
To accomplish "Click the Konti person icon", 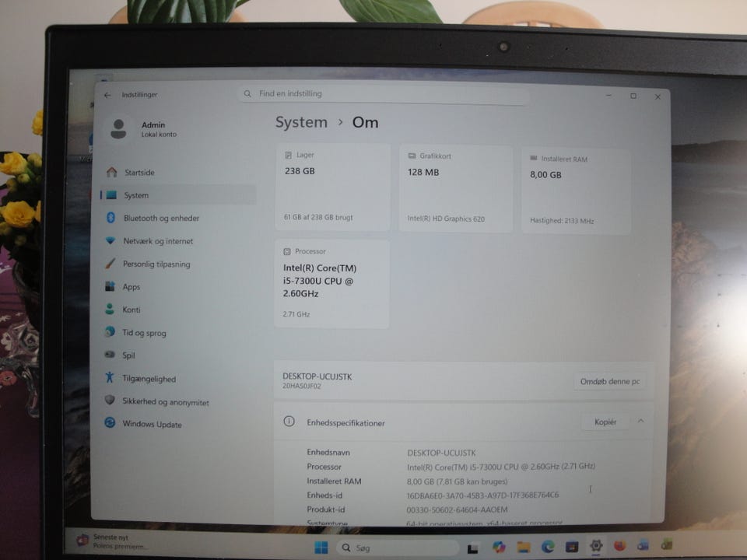I will pyautogui.click(x=110, y=309).
